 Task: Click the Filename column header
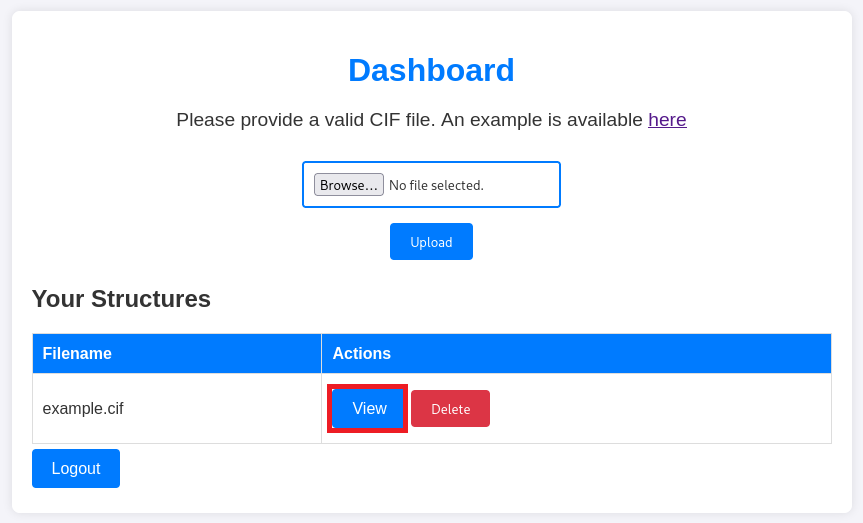point(77,353)
